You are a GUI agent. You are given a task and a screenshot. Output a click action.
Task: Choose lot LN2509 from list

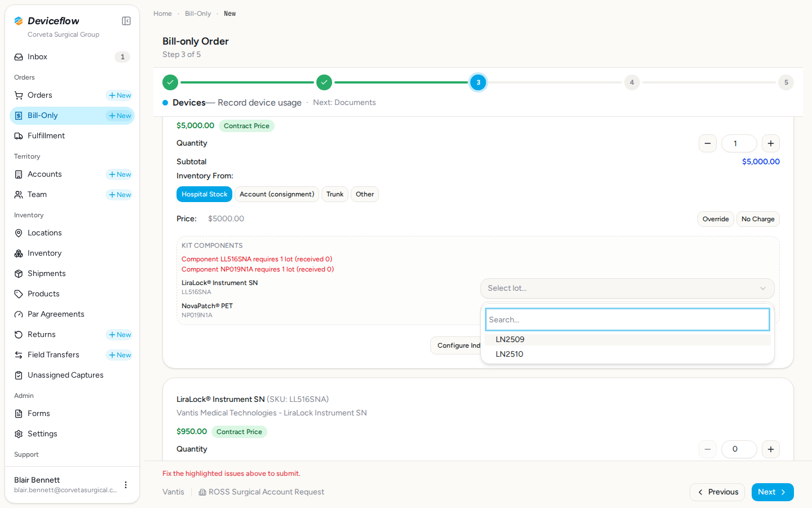coord(628,339)
